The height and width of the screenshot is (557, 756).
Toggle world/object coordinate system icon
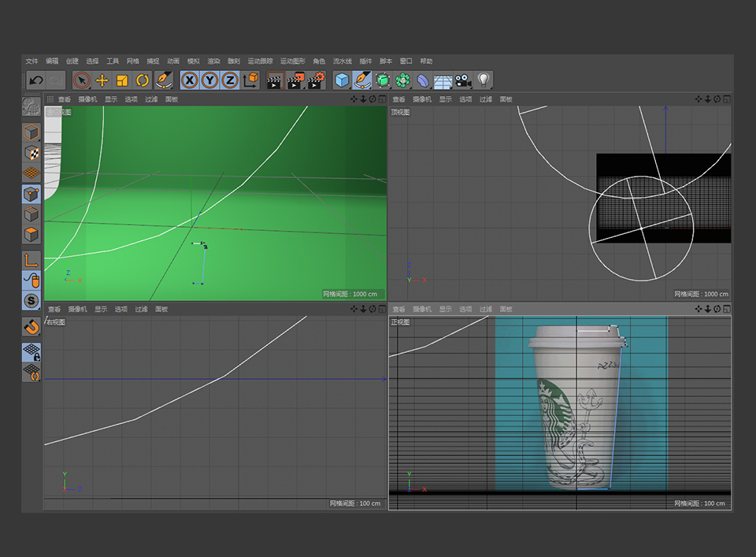click(250, 80)
